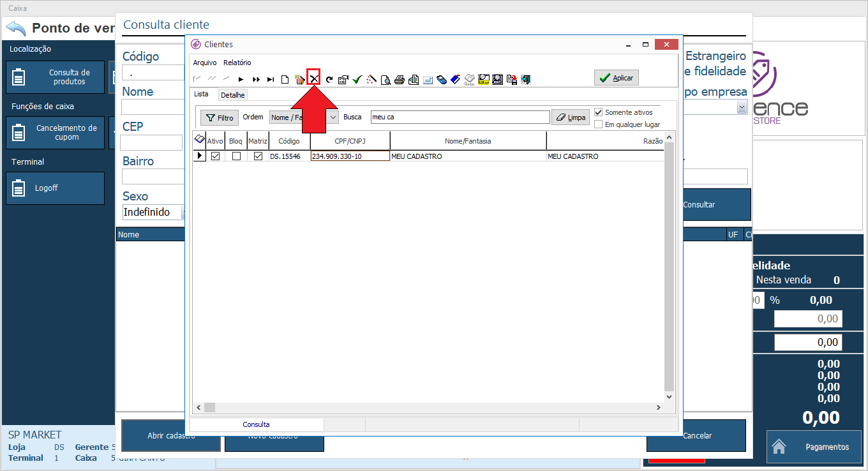Click the blank page new record icon
868x471 pixels.
(285, 80)
